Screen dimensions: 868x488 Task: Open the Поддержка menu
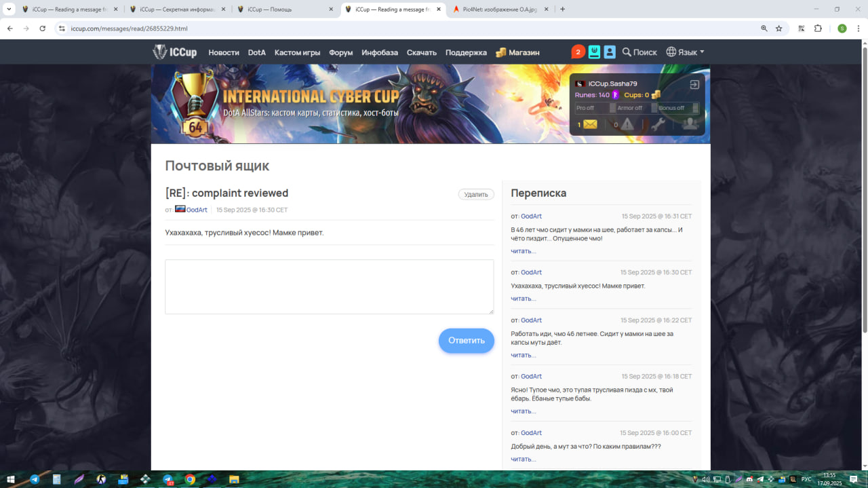[x=466, y=52]
